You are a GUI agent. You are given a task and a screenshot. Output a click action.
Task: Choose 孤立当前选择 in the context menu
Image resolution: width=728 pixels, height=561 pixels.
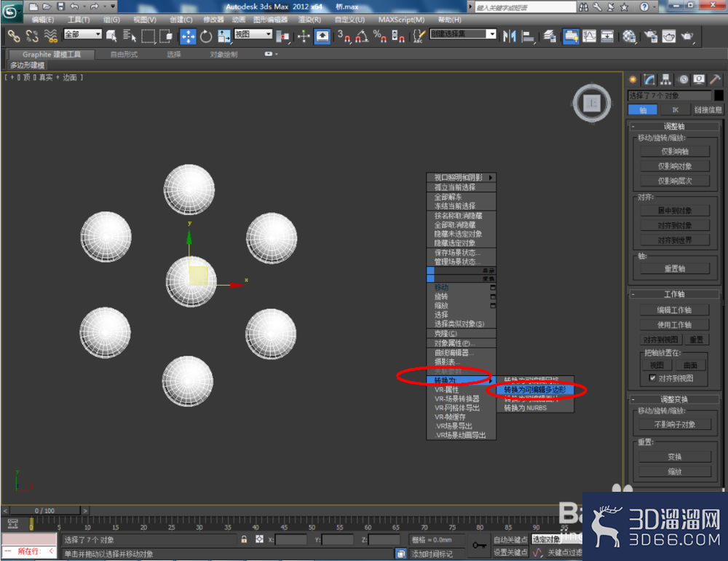tap(461, 187)
